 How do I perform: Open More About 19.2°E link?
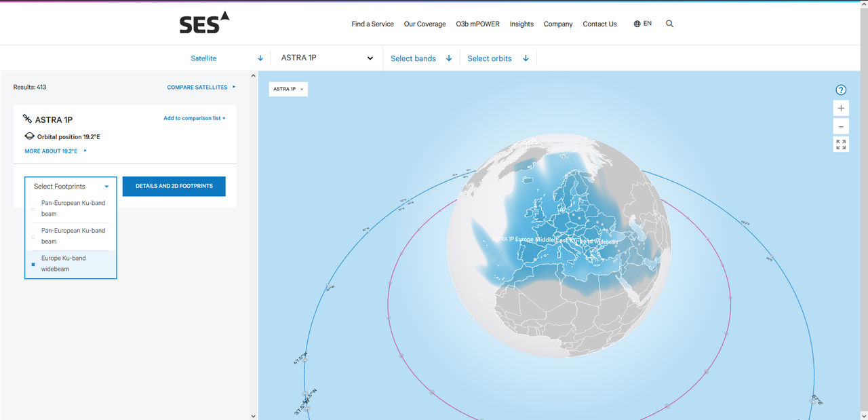coord(56,151)
